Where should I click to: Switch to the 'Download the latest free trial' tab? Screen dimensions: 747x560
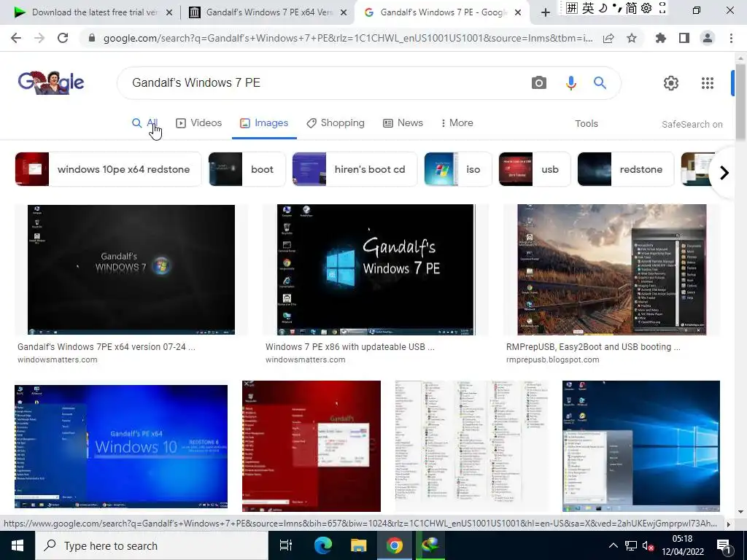94,12
